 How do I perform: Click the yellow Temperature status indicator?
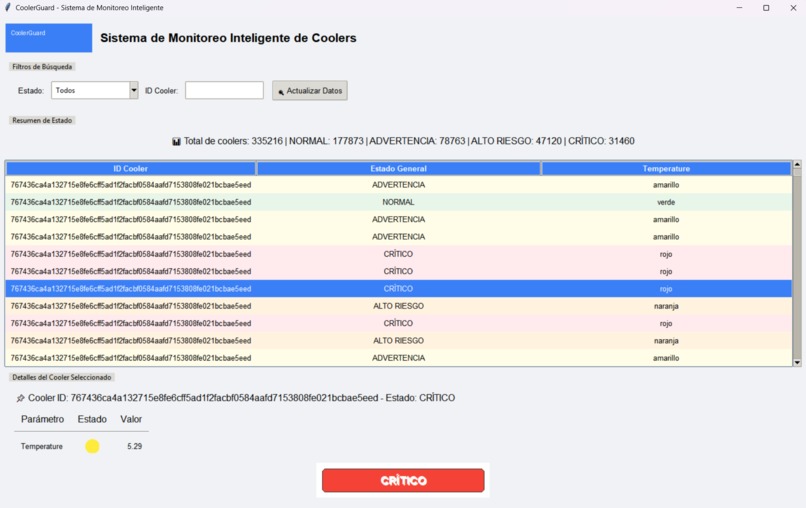click(92, 446)
